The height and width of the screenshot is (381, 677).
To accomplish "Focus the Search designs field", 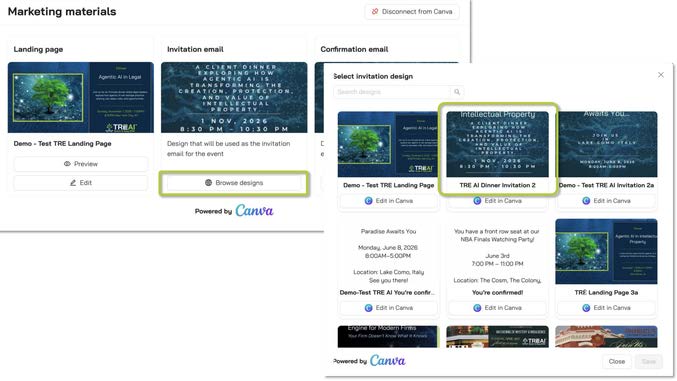I will coord(393,92).
